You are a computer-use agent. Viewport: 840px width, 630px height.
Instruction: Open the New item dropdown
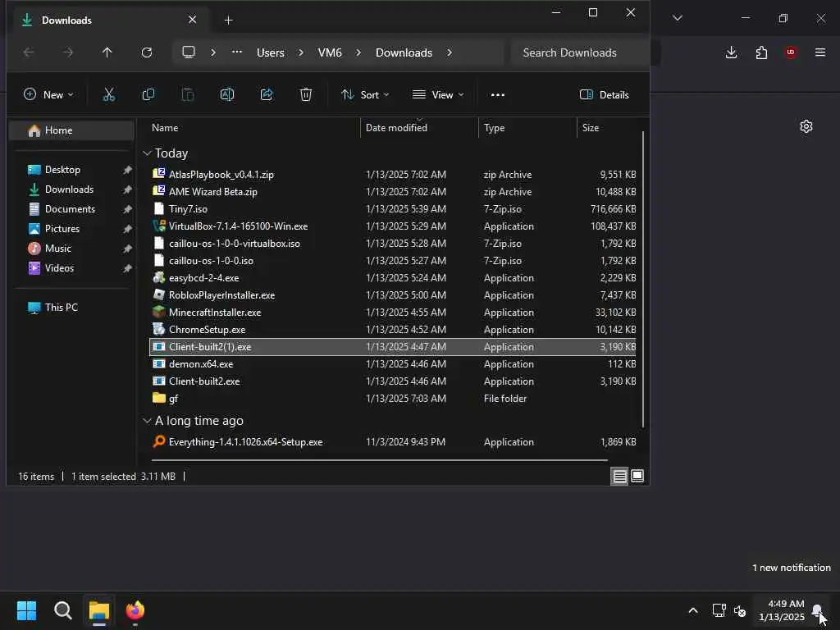click(x=48, y=95)
